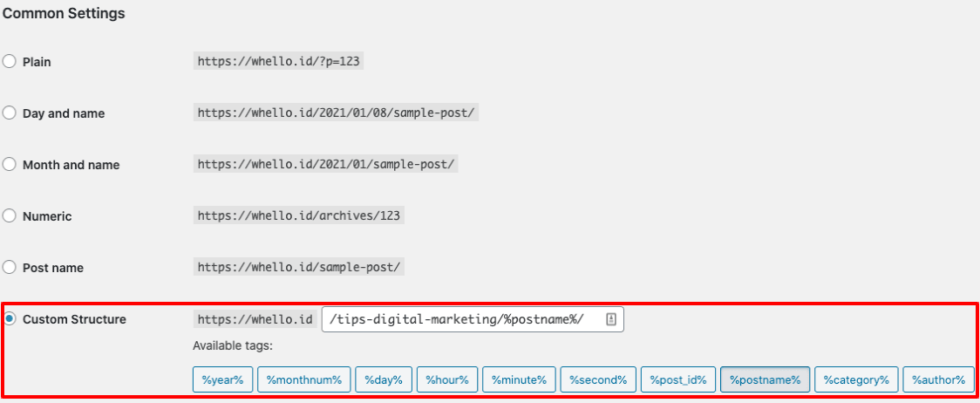Screen dimensions: 980x403
Task: Click the icon inside the permalink field
Action: (x=611, y=320)
